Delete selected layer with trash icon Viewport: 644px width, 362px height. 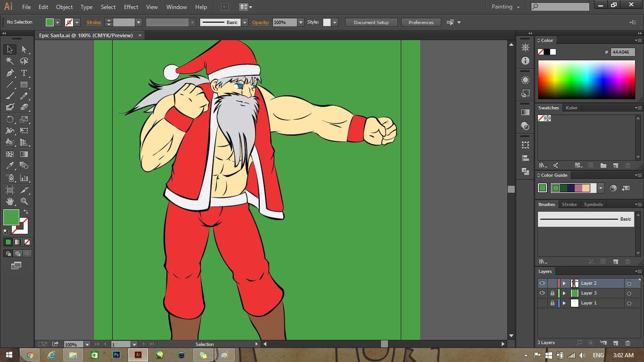pyautogui.click(x=627, y=343)
